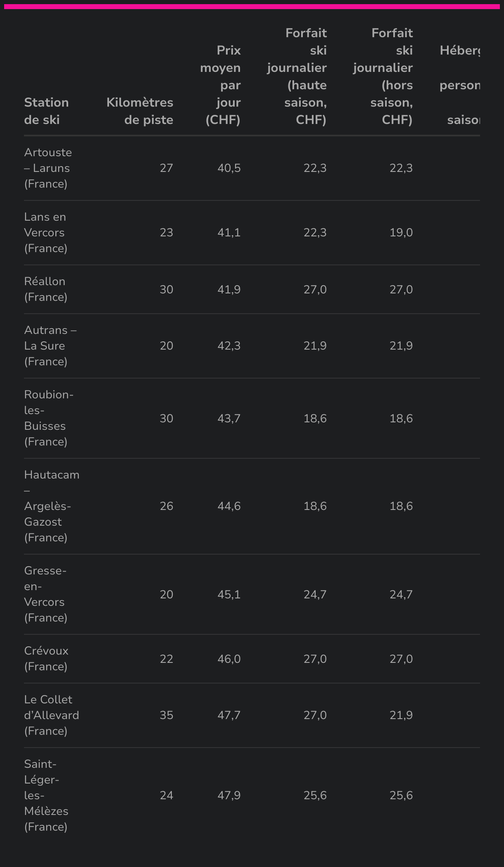Select the hors saison forfait column header
This screenshot has width=504, height=867.
[x=383, y=76]
